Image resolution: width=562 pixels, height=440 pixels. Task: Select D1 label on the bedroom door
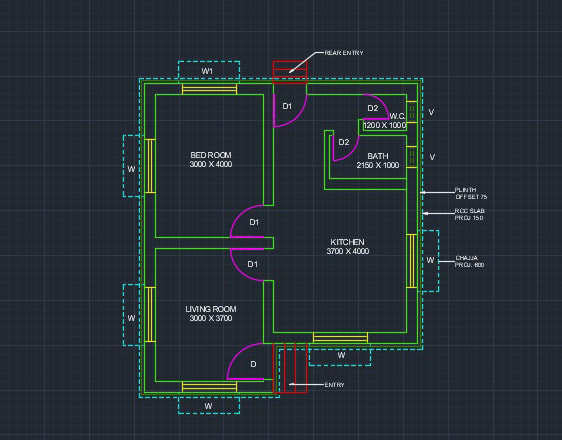[x=254, y=222]
